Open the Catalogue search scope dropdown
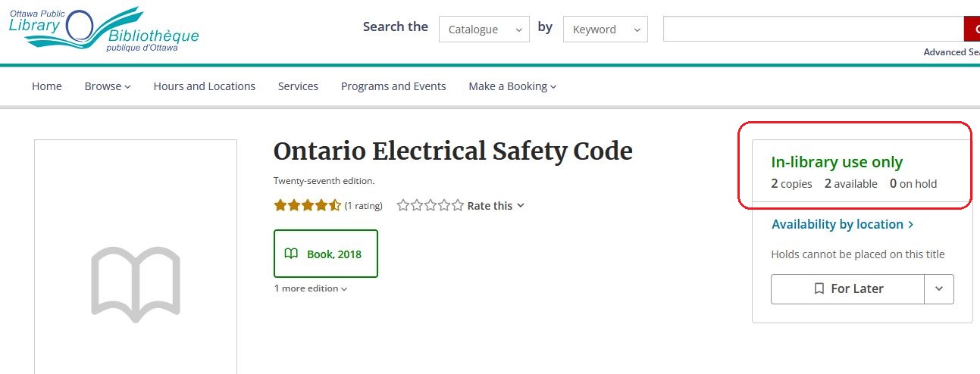The height and width of the screenshot is (374, 980). point(484,29)
